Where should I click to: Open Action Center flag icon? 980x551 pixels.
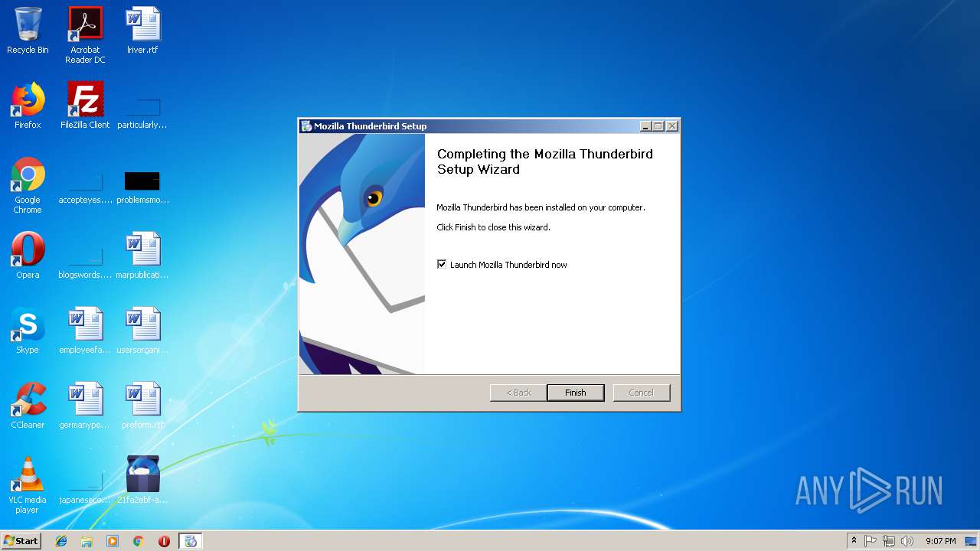[871, 541]
